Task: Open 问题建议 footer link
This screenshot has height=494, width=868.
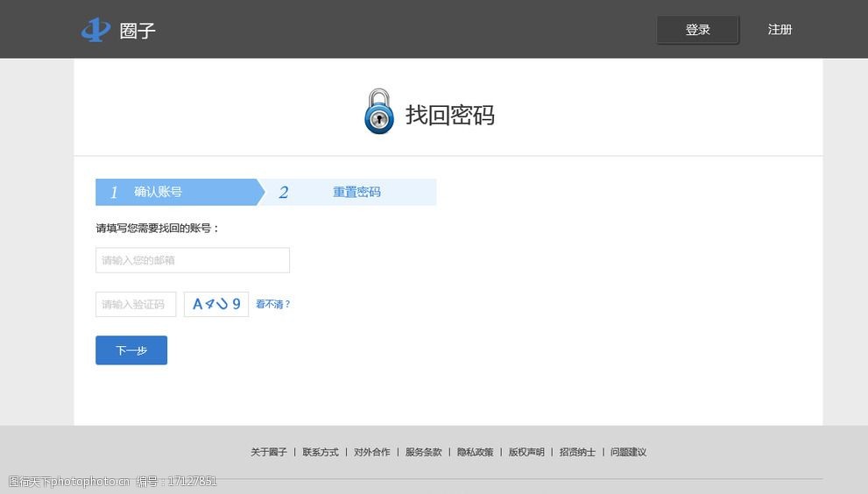Action: [628, 452]
